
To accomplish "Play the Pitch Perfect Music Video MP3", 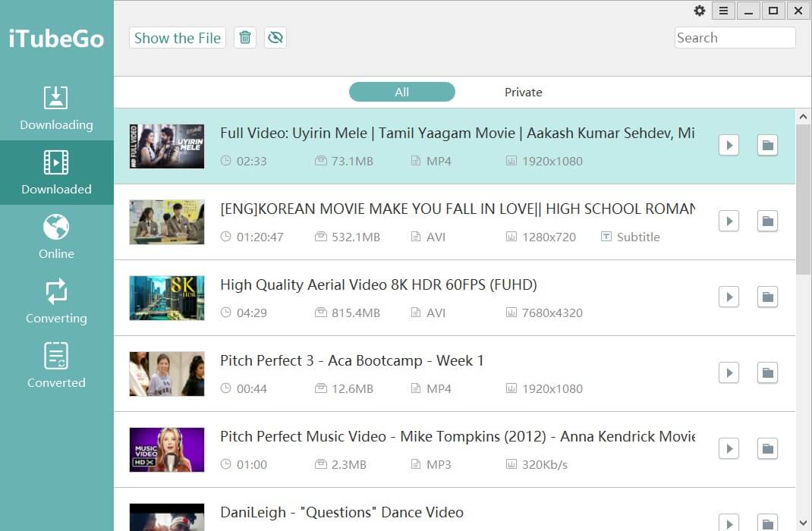I will click(729, 449).
